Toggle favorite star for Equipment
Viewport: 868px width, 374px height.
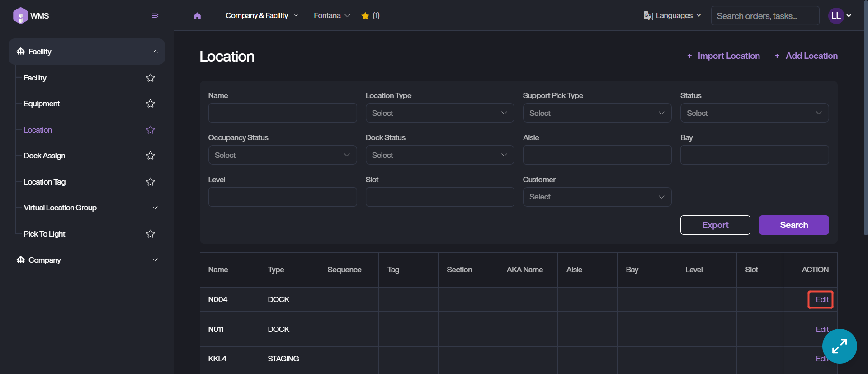coord(151,104)
